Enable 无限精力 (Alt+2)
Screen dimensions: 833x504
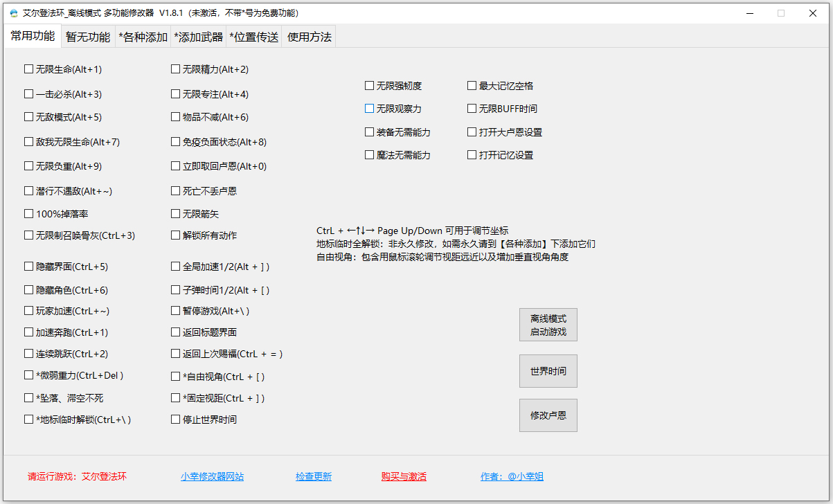(x=176, y=69)
